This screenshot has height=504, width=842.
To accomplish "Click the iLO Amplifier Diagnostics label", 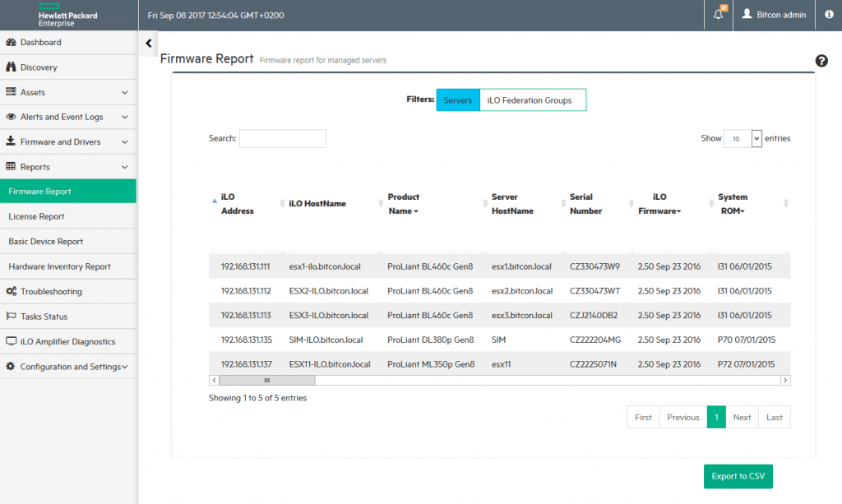I will tap(67, 341).
